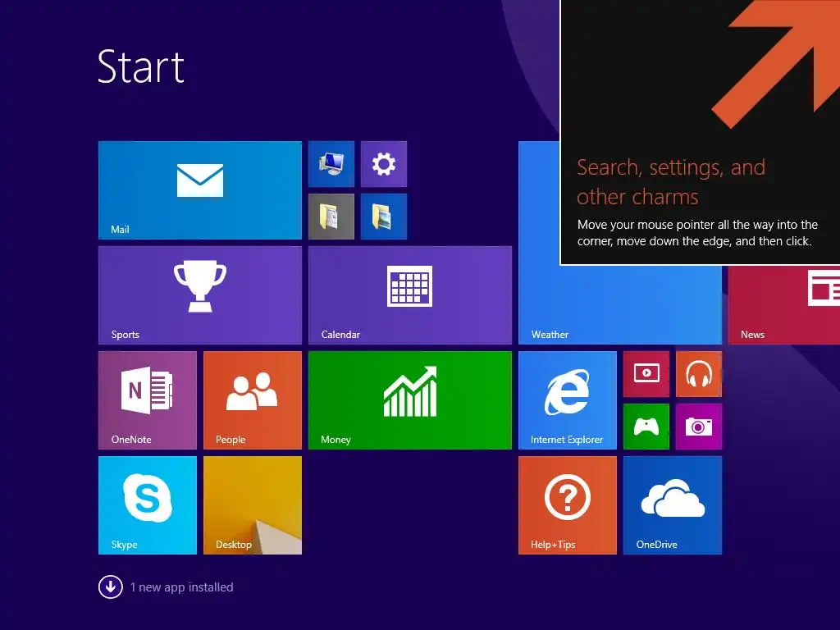Open the Video small tile
The image size is (840, 630).
646,374
